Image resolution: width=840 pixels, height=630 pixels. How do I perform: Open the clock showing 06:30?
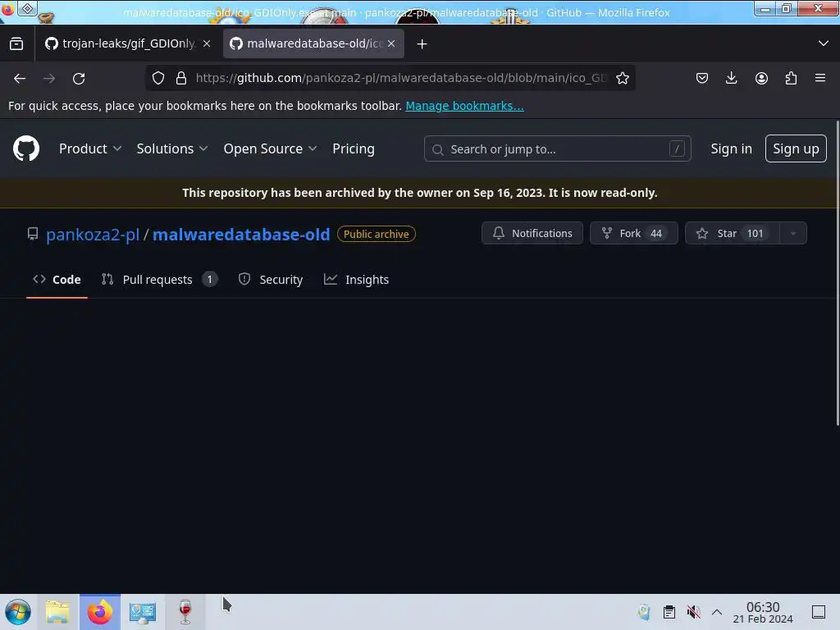(763, 612)
